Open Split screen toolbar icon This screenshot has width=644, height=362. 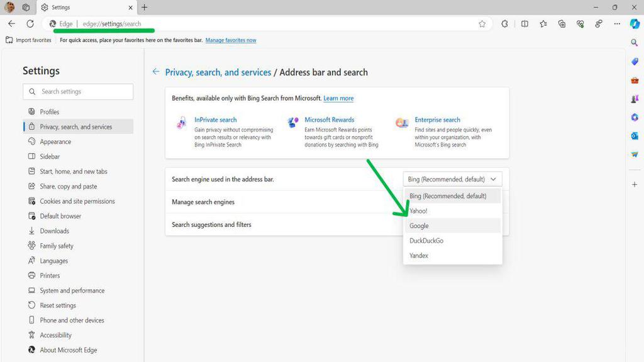coord(525,24)
